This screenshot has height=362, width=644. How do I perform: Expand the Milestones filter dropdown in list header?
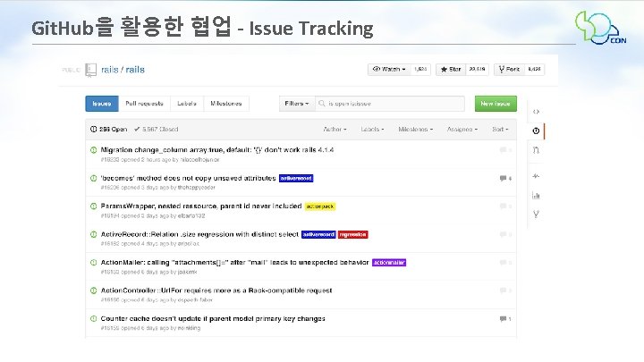click(x=415, y=130)
